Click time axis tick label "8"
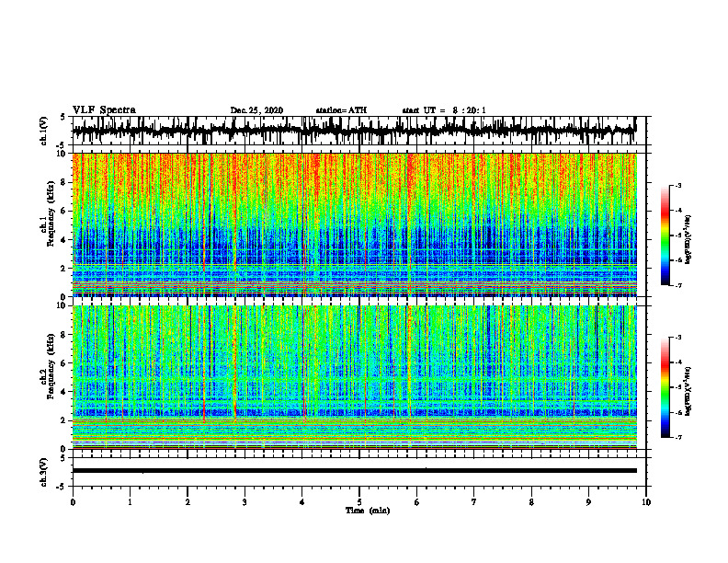The height and width of the screenshot is (563, 728). tap(531, 502)
